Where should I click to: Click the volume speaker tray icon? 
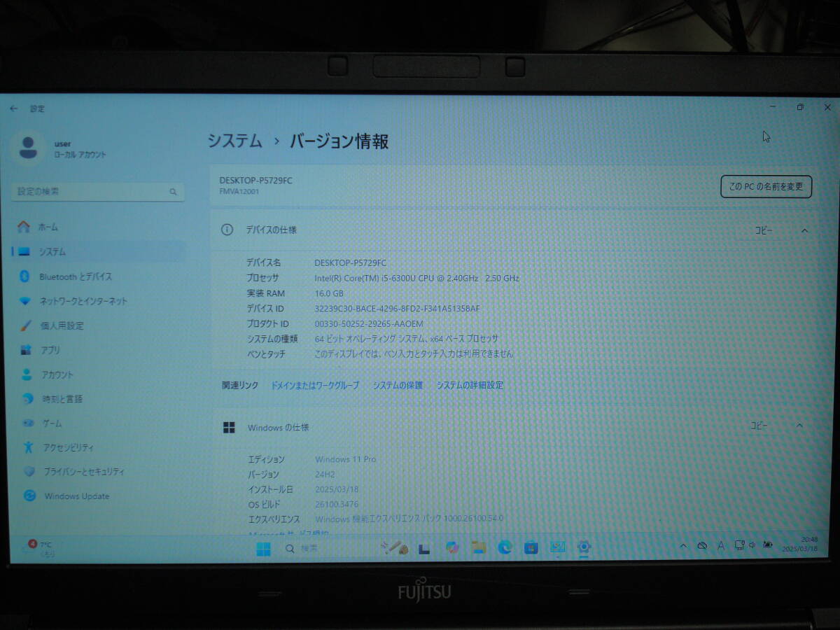pos(751,545)
